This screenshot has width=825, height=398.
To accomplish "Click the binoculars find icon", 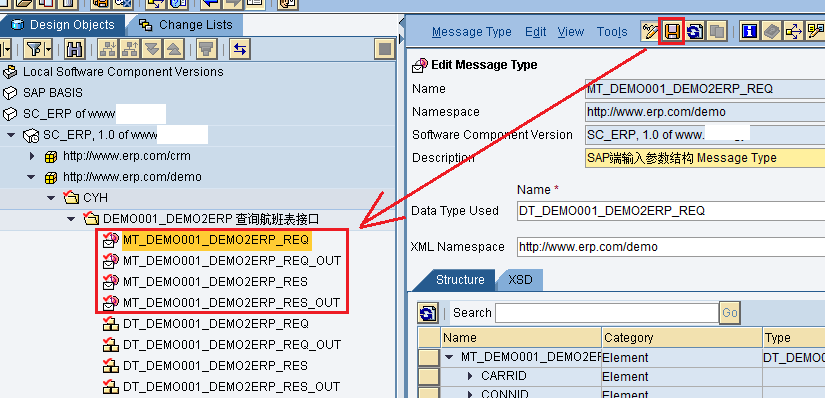I will tap(75, 50).
